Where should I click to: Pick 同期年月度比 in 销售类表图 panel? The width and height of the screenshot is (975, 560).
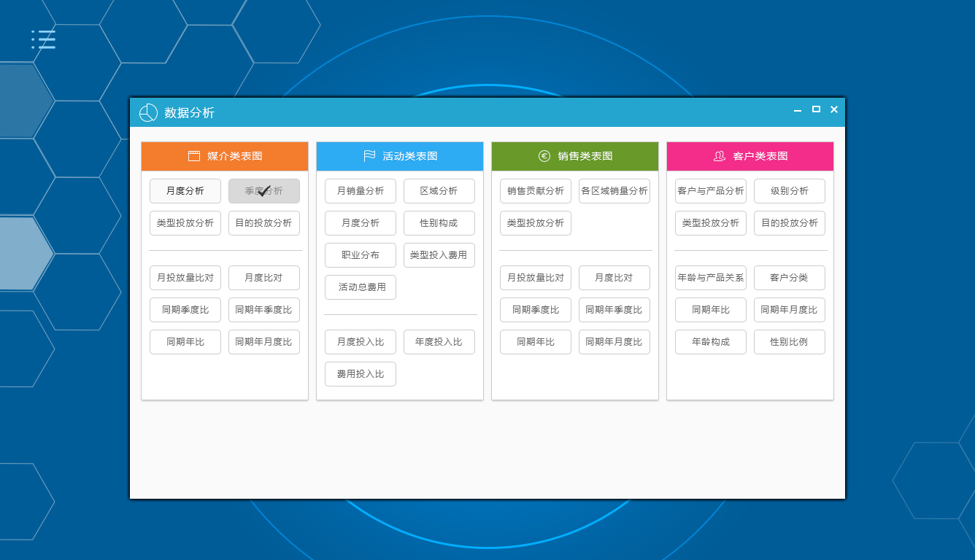click(614, 342)
